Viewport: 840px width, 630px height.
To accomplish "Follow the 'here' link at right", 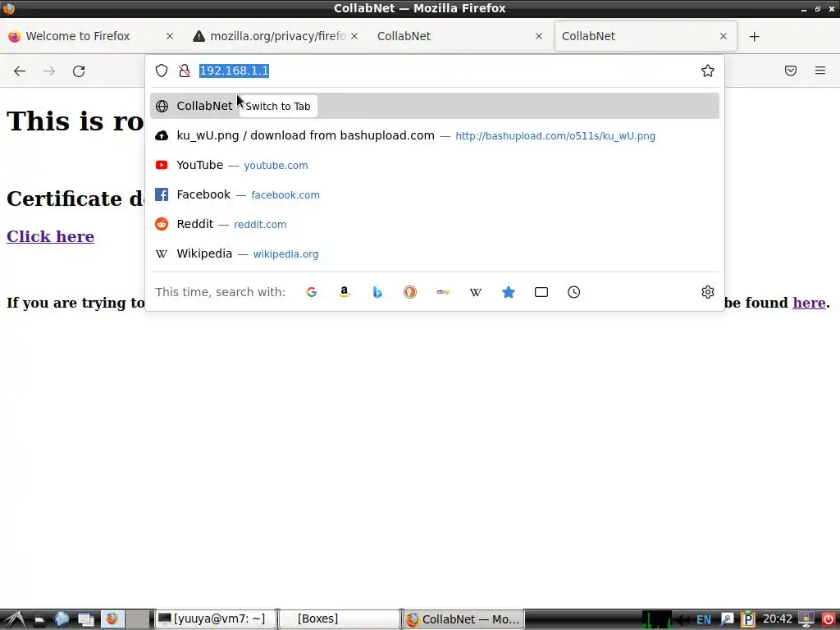I will click(x=809, y=303).
